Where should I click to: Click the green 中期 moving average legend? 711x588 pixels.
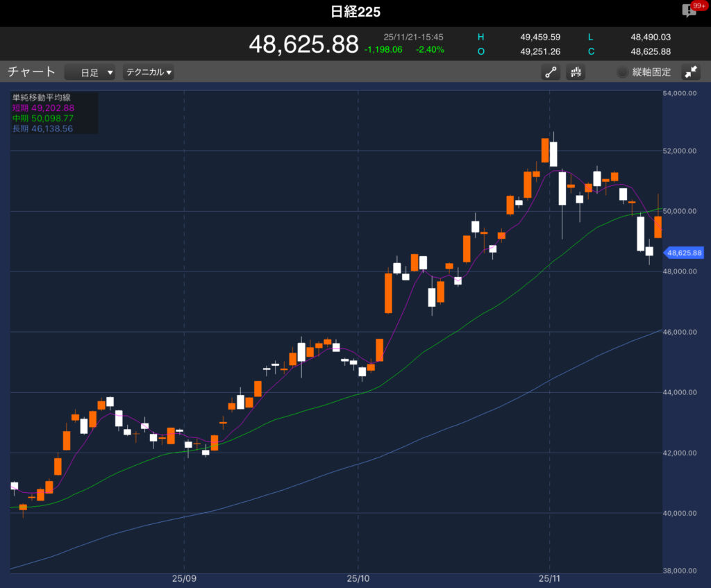pyautogui.click(x=43, y=119)
